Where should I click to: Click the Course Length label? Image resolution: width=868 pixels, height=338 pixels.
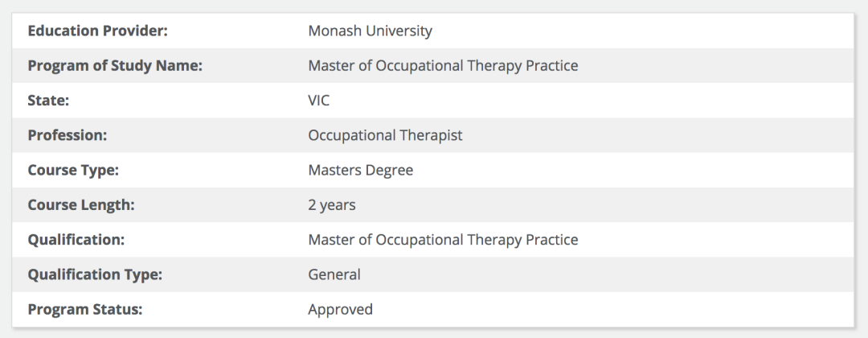81,205
